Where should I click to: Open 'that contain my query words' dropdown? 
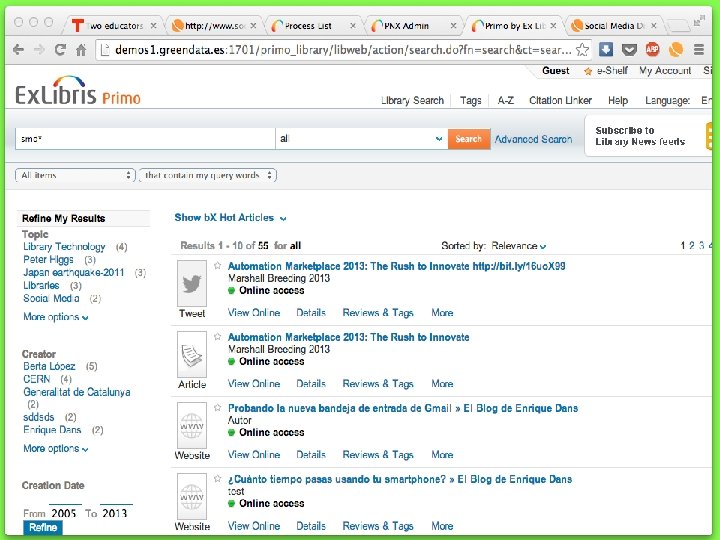tap(208, 175)
